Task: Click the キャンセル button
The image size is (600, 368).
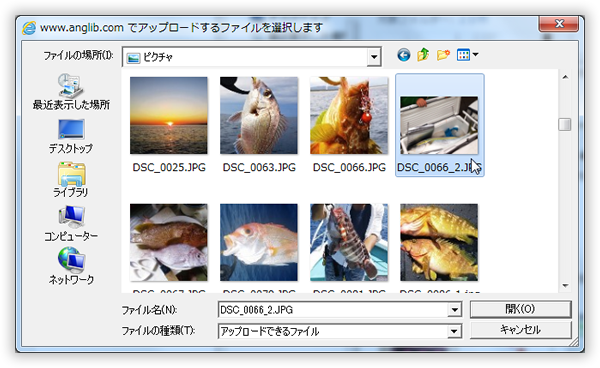Action: click(x=520, y=330)
